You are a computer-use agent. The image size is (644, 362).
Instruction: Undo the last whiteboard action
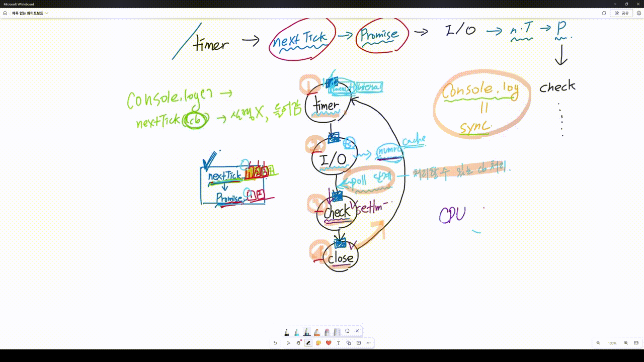(x=275, y=343)
